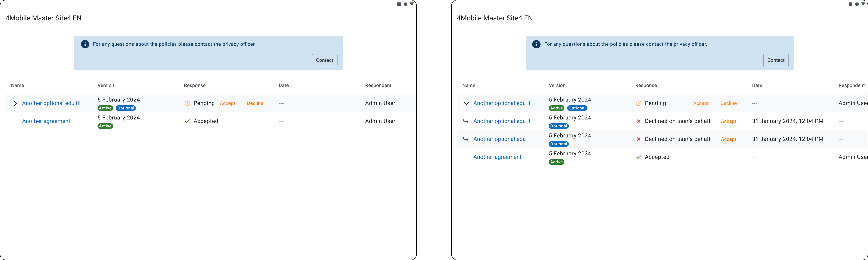Click circle window control in right window
The width and height of the screenshot is (868, 260).
tap(857, 4)
